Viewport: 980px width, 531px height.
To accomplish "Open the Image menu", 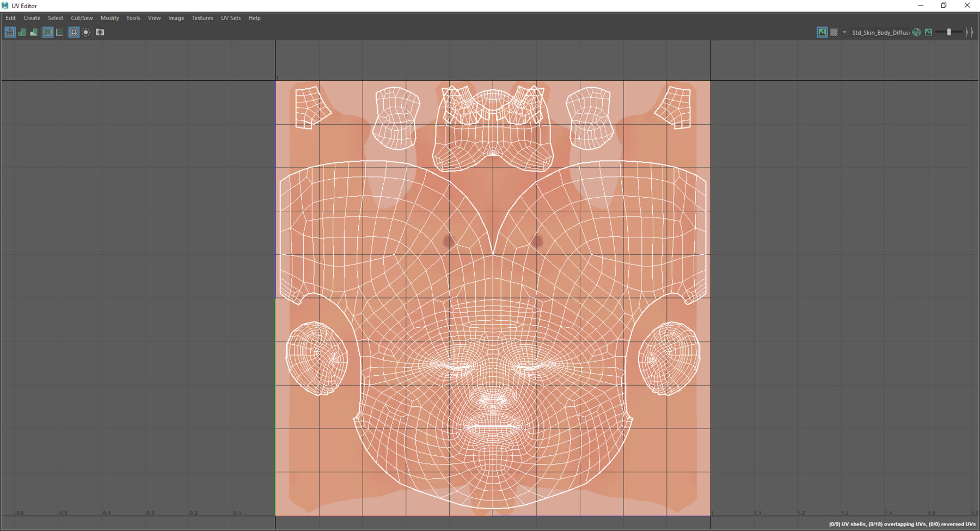I will [176, 18].
